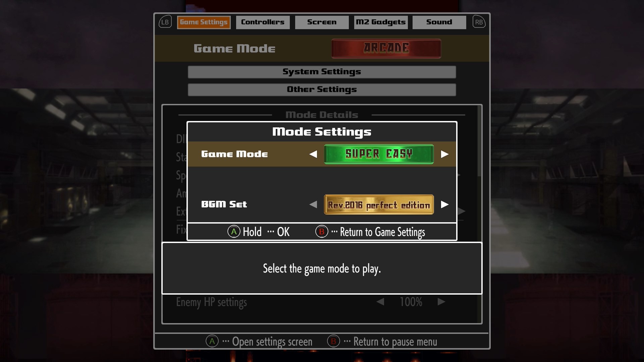Click the LB shoulder button icon
This screenshot has width=644, height=362.
coord(165,22)
